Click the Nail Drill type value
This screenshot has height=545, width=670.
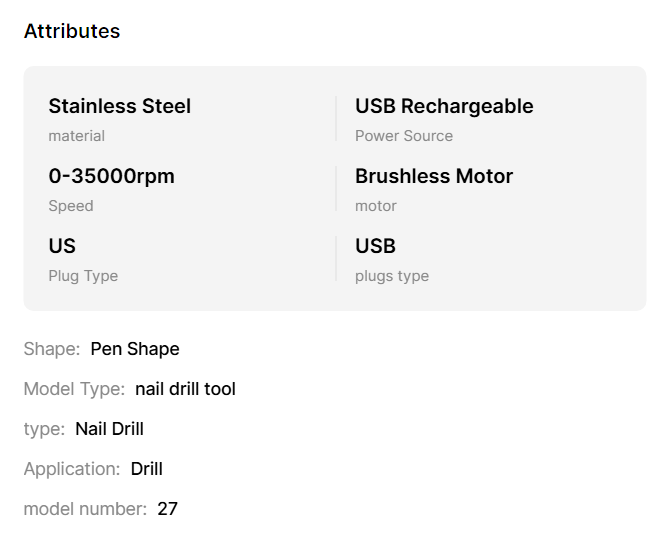(x=109, y=429)
